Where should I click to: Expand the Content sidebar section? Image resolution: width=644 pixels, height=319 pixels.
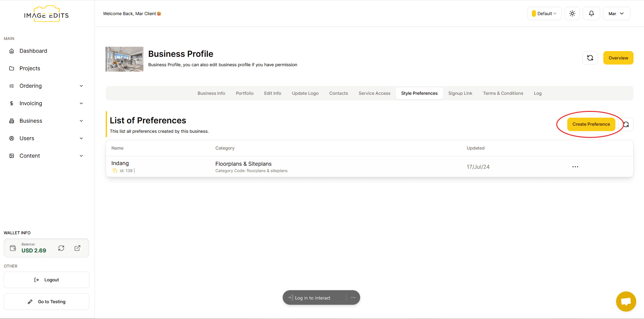(81, 156)
